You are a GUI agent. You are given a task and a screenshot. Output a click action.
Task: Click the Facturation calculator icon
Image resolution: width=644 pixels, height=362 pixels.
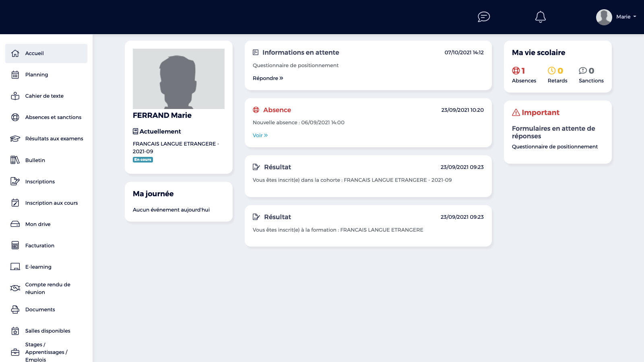[x=15, y=246]
